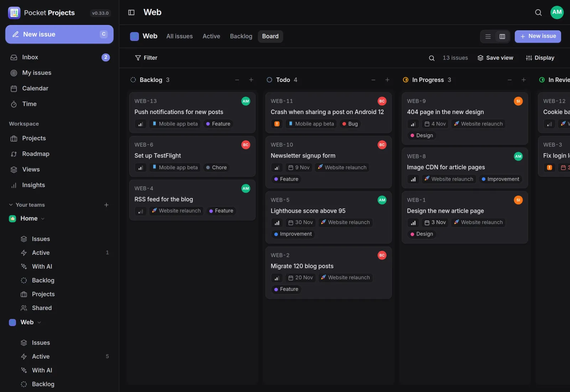
Task: Open card Push notifications for new posts
Action: (x=192, y=113)
